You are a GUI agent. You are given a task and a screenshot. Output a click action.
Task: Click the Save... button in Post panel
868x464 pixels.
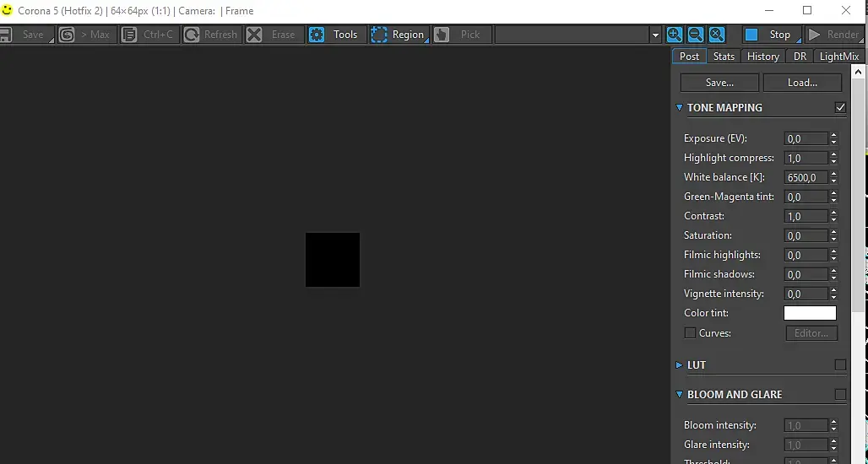[719, 83]
